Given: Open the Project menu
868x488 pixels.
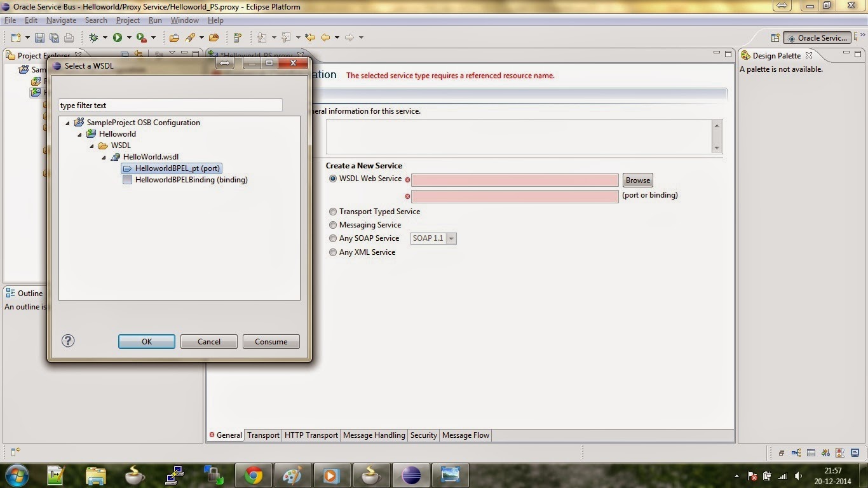Looking at the screenshot, I should pos(128,20).
